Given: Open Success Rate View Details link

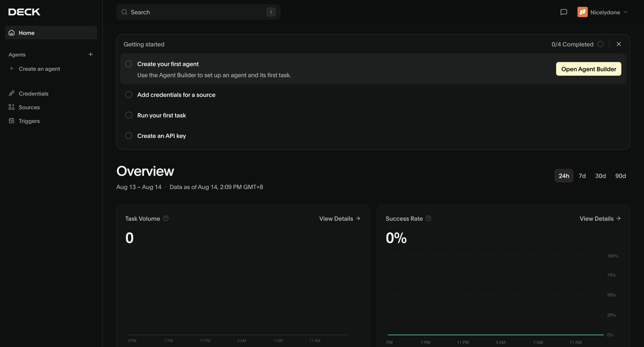Looking at the screenshot, I should (600, 218).
